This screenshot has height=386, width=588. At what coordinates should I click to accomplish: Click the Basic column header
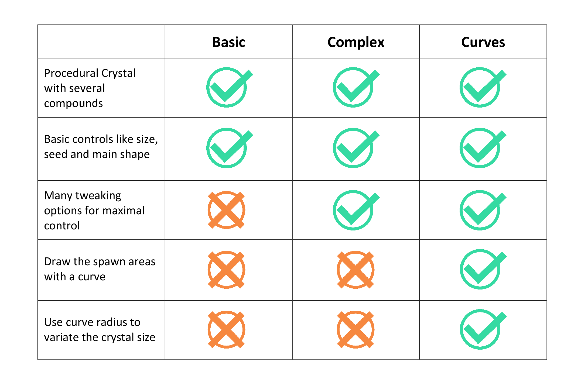click(x=229, y=42)
